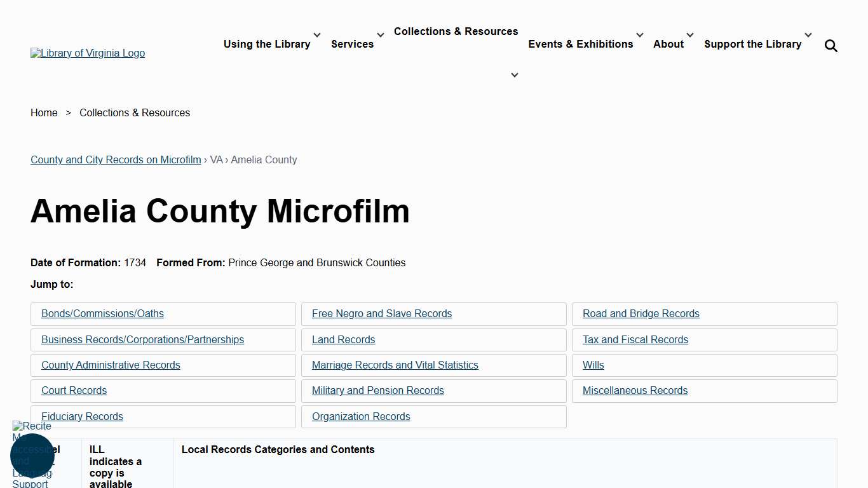Open County and City Records on Microfilm

tap(115, 159)
